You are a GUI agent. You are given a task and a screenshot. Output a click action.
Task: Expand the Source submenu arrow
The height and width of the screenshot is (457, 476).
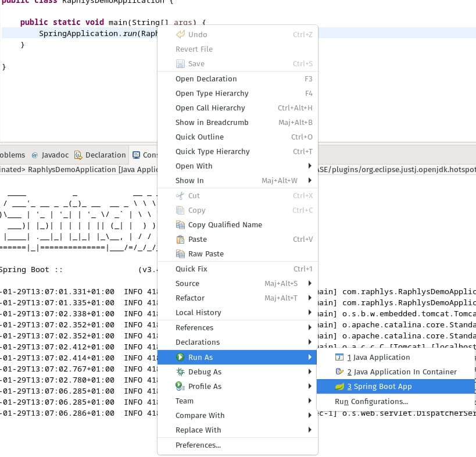click(x=310, y=284)
